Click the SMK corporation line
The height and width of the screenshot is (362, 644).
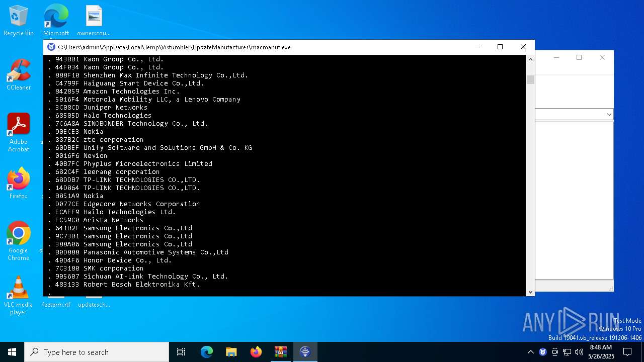click(96, 268)
